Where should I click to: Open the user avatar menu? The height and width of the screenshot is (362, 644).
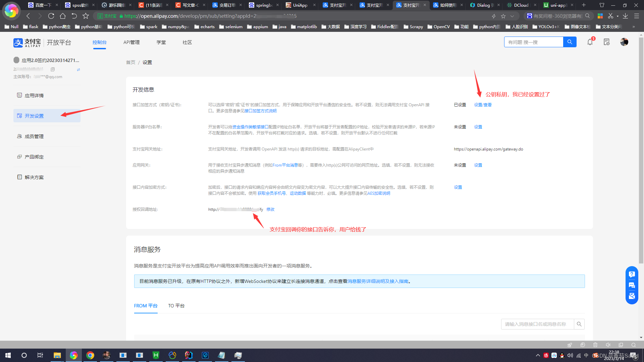pos(624,42)
